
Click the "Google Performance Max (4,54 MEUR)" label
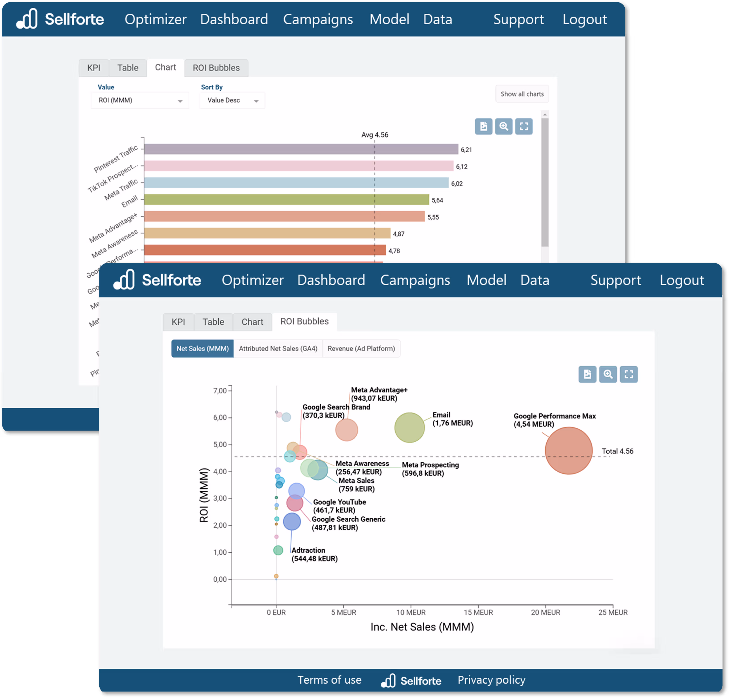554,420
